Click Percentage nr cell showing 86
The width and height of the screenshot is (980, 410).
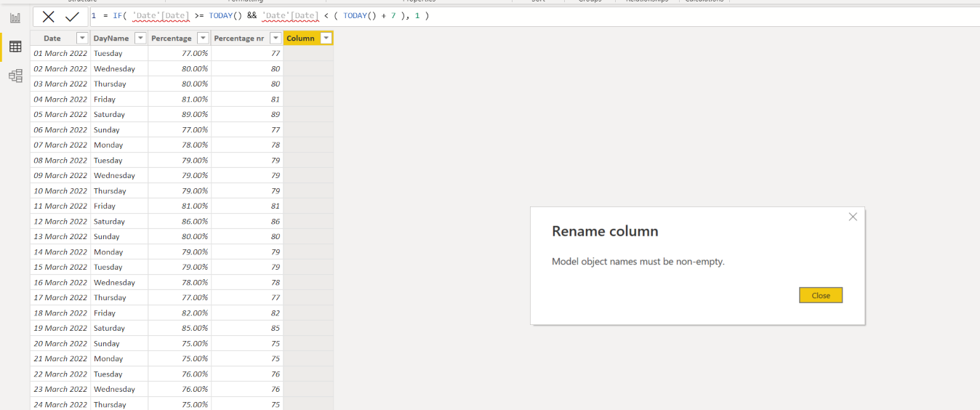pos(247,221)
